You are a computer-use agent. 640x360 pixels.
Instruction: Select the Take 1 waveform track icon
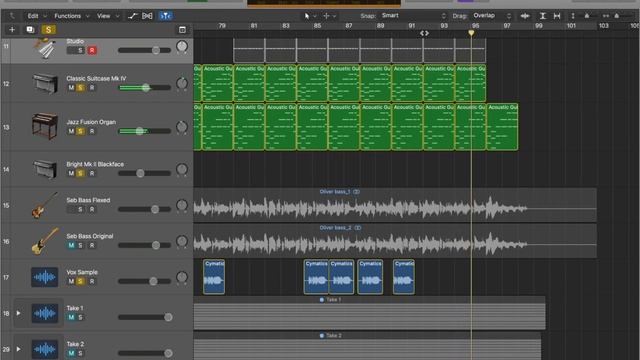tap(45, 313)
